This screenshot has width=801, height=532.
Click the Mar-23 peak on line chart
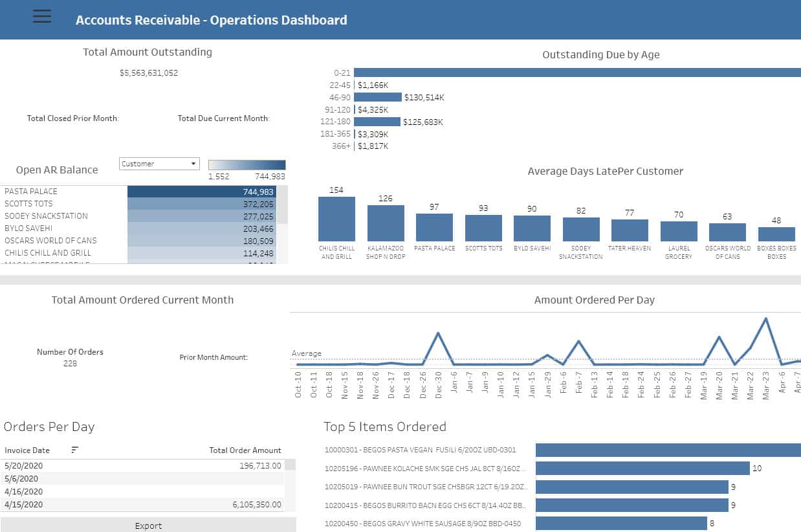766,318
